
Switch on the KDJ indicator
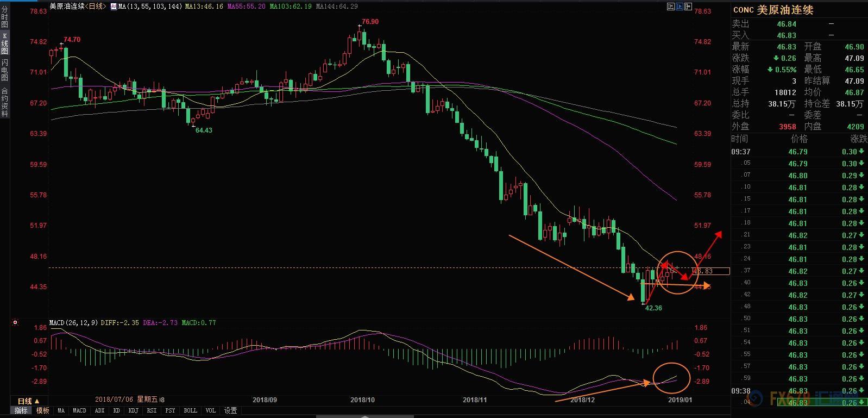pyautogui.click(x=133, y=410)
